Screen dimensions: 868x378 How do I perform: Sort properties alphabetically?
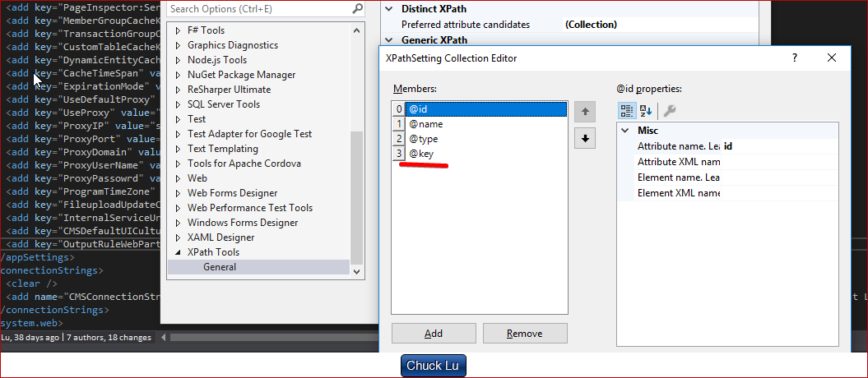pos(646,111)
